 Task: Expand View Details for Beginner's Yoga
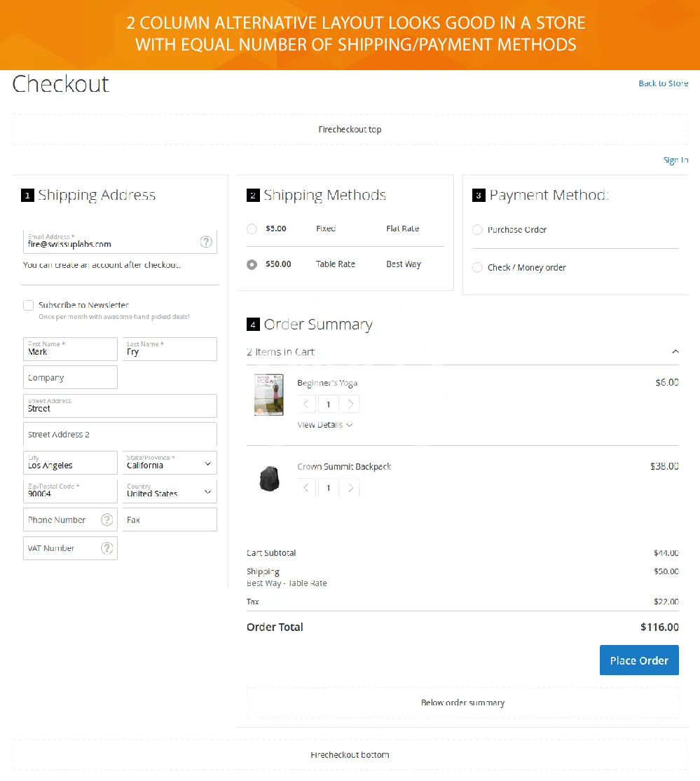tap(324, 425)
